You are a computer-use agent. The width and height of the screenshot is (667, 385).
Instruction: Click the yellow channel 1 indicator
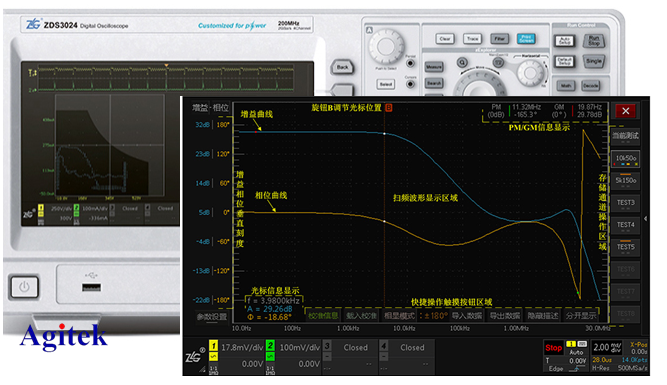click(213, 345)
